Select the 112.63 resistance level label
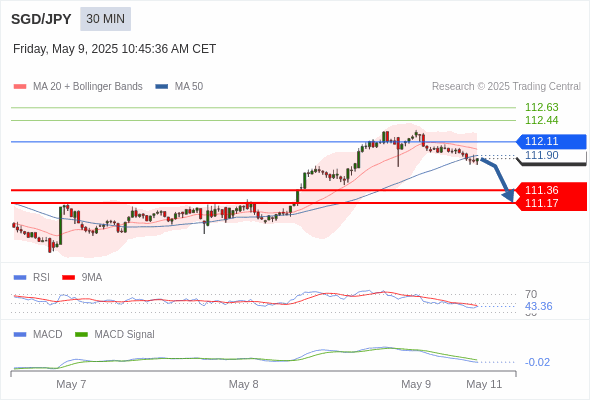Screen dimensions: 590x400 tap(541, 107)
